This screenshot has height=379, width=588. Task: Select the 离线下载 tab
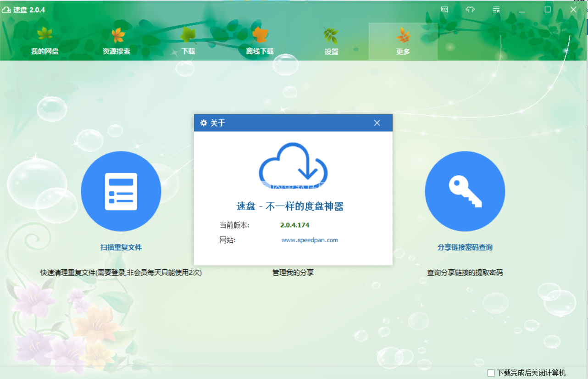[x=260, y=42]
